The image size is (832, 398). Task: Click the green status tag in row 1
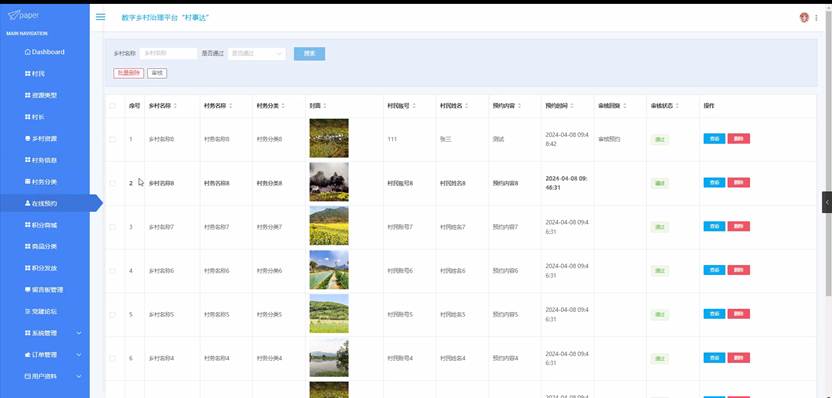(x=660, y=140)
